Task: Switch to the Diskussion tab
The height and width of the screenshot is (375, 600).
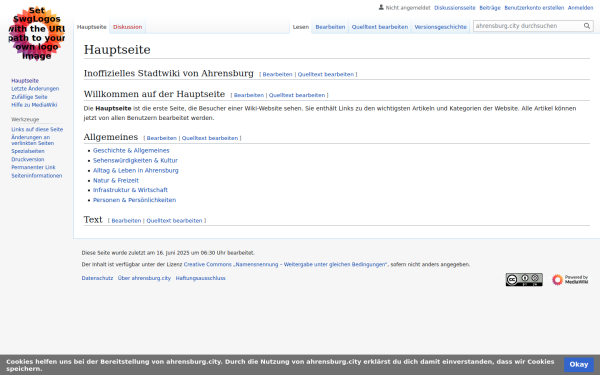Action: point(127,27)
